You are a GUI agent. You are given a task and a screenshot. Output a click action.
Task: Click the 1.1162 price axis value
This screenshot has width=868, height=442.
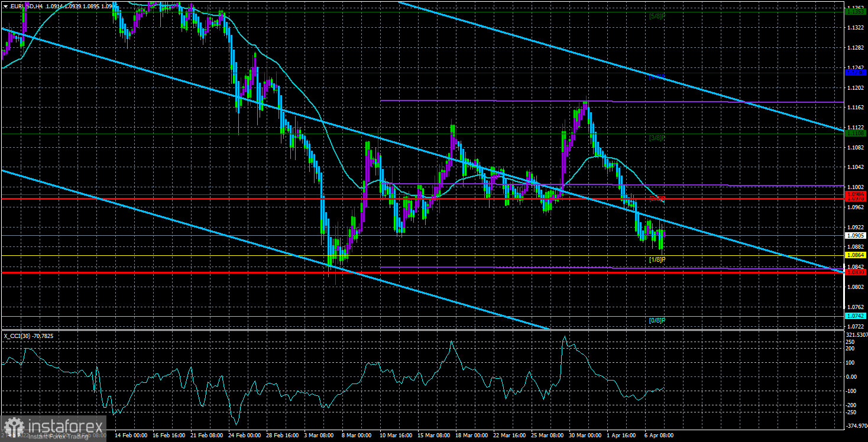(856, 108)
